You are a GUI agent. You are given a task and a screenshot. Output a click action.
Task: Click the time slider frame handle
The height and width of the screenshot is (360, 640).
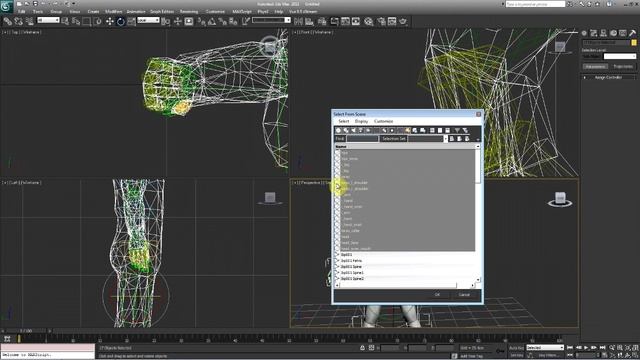click(x=26, y=331)
